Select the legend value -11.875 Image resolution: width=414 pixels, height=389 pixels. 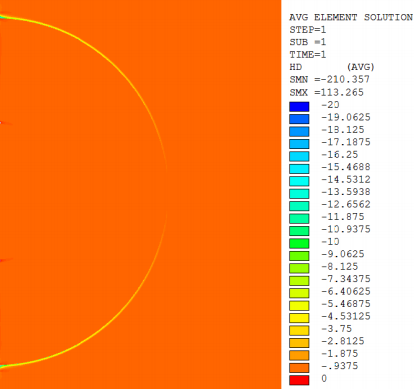343,217
